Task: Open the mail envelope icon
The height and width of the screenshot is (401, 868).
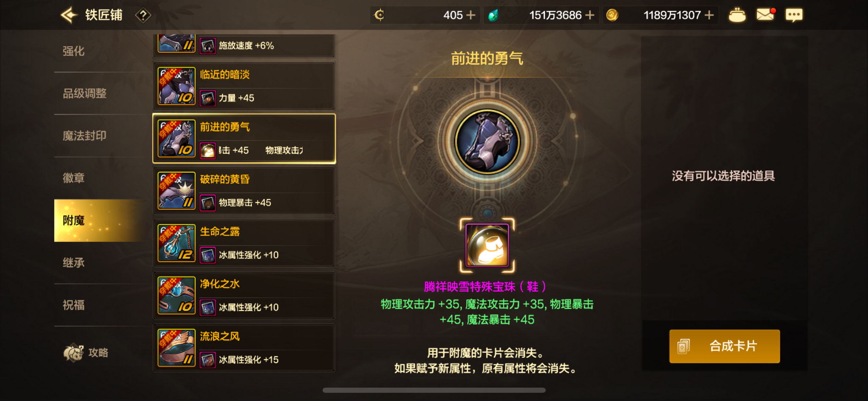Action: tap(765, 15)
